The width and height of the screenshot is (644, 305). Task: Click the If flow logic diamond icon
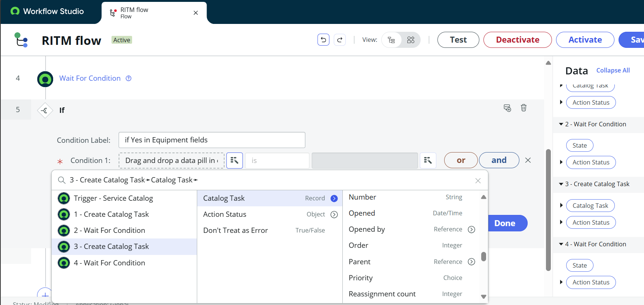point(45,110)
